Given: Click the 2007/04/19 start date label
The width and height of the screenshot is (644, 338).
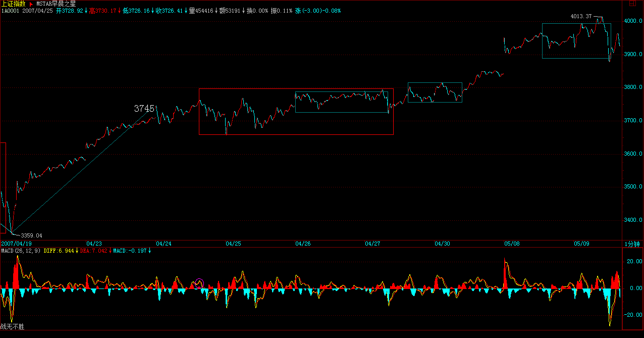Looking at the screenshot, I should (13, 244).
